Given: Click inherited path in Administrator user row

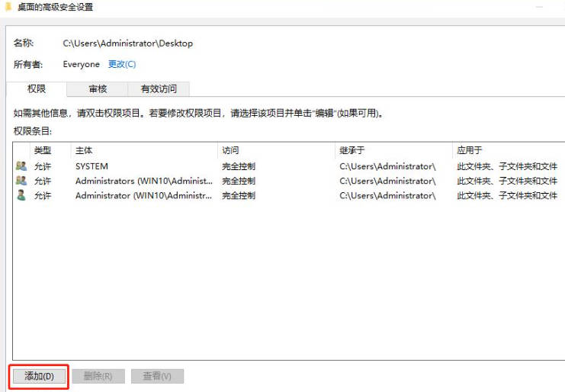Looking at the screenshot, I should pos(387,196).
